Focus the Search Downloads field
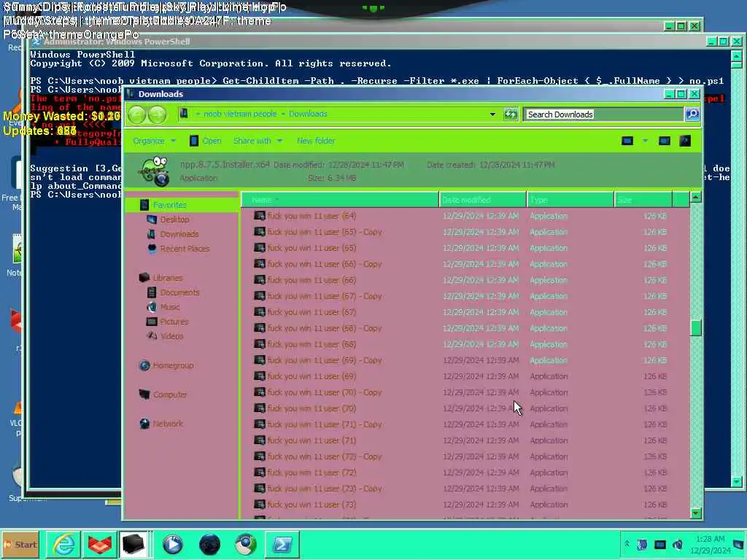Viewport: 747px width, 560px height. click(603, 114)
